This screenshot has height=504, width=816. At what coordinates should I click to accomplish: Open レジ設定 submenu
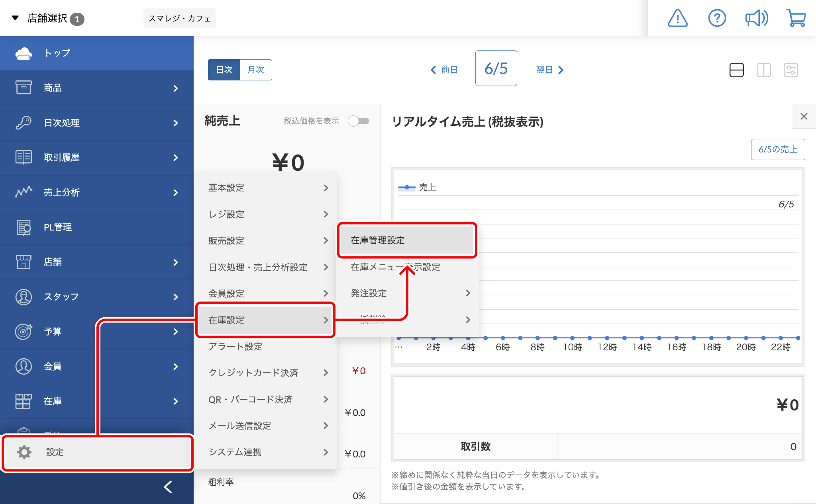(265, 214)
